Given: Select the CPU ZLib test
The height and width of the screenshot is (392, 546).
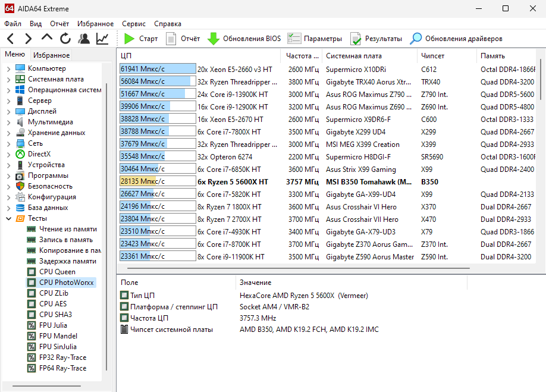Looking at the screenshot, I should 54,293.
